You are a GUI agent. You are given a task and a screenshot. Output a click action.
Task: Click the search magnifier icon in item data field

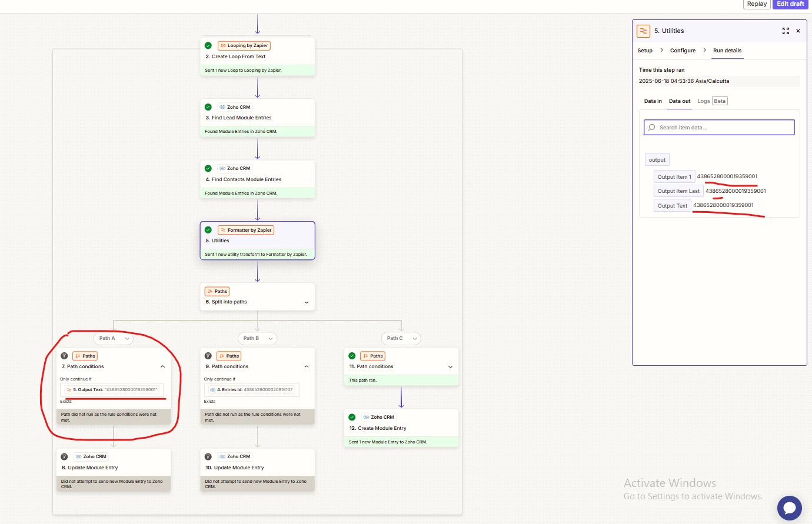coord(651,128)
